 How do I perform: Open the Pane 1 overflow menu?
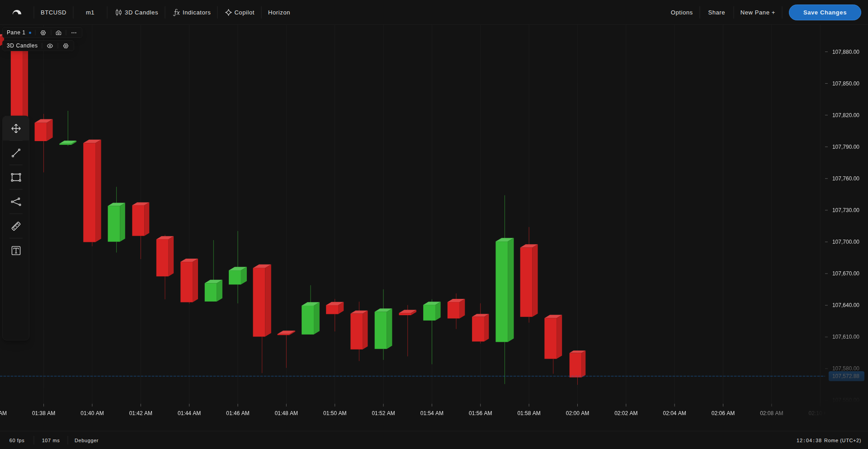tap(74, 33)
